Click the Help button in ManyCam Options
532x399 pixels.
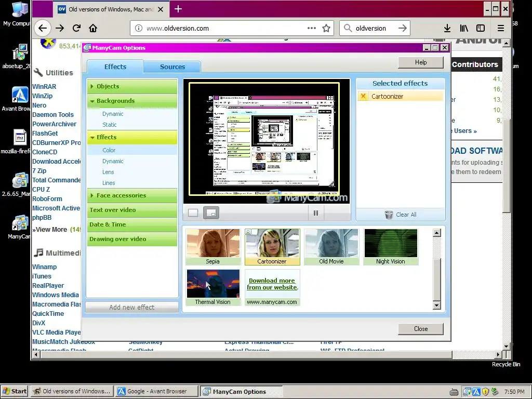pyautogui.click(x=421, y=62)
